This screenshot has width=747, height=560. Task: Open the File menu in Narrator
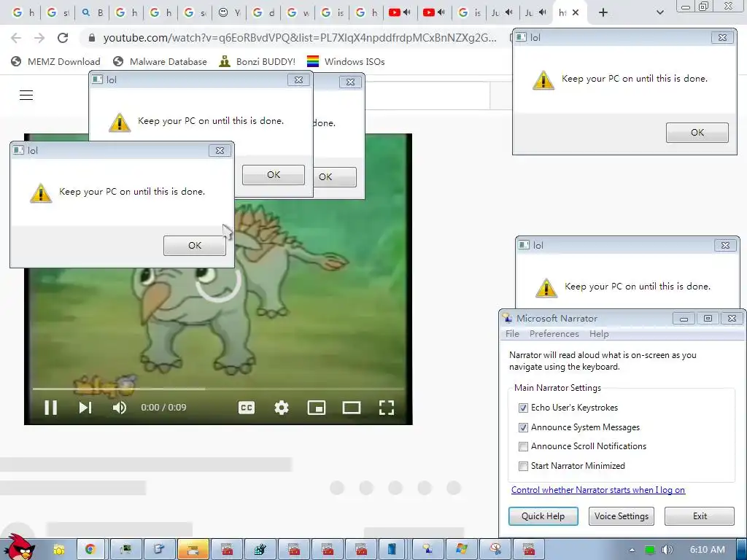coord(512,334)
